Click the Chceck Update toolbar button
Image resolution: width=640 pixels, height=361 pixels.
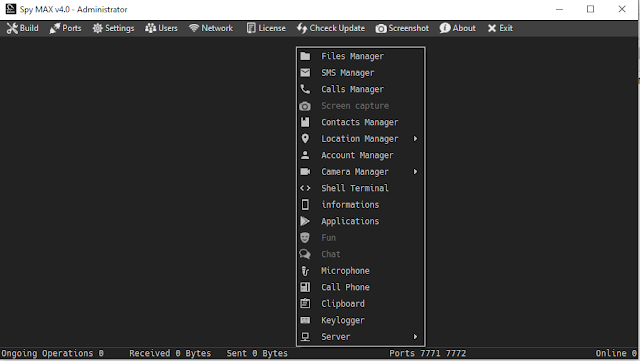331,28
